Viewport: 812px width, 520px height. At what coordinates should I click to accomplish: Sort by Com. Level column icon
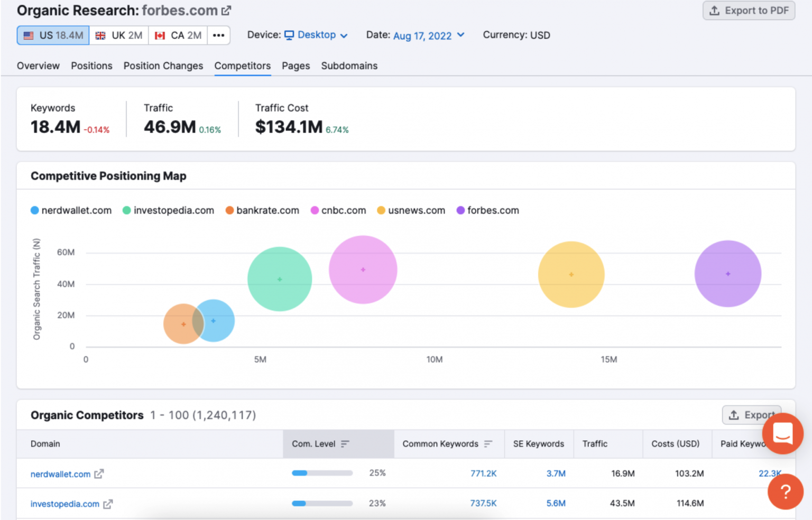click(345, 444)
